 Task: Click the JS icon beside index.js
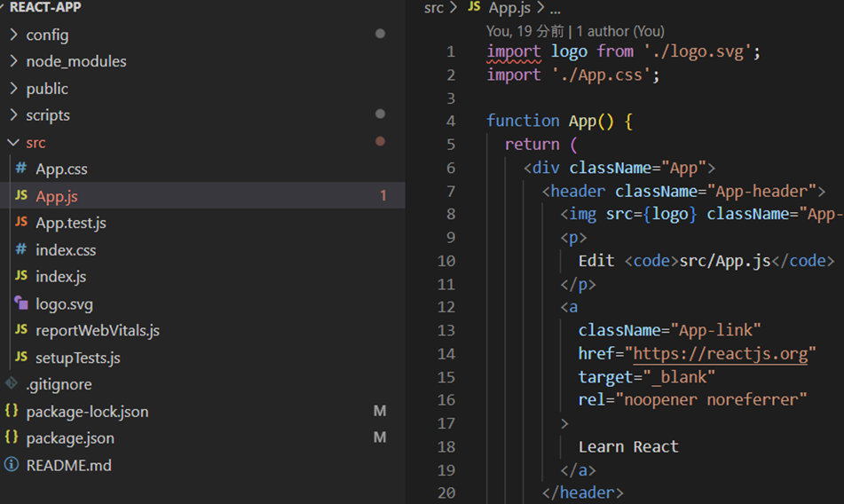coord(21,275)
